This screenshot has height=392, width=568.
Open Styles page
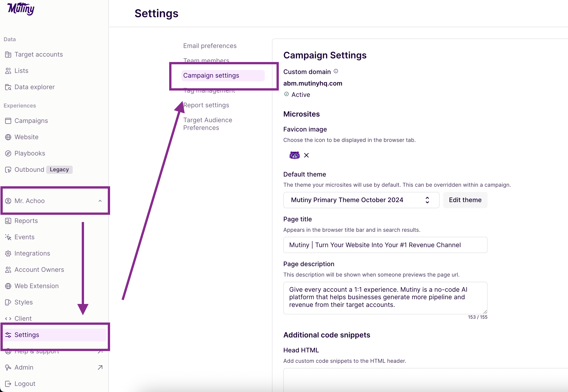pyautogui.click(x=24, y=302)
